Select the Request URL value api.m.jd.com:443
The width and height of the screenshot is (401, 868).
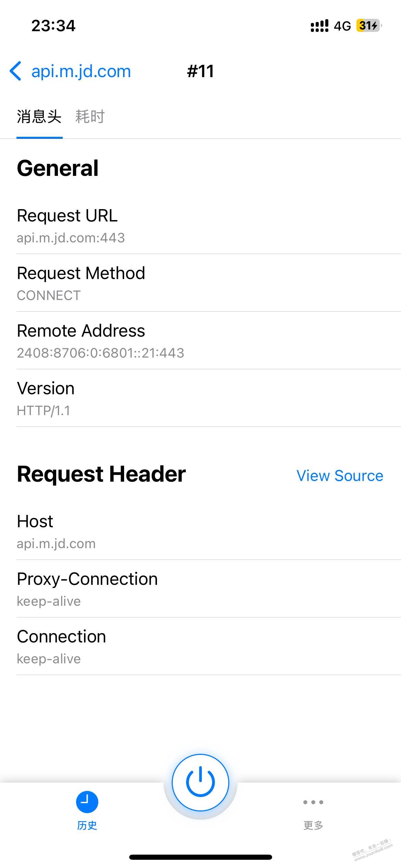[71, 238]
